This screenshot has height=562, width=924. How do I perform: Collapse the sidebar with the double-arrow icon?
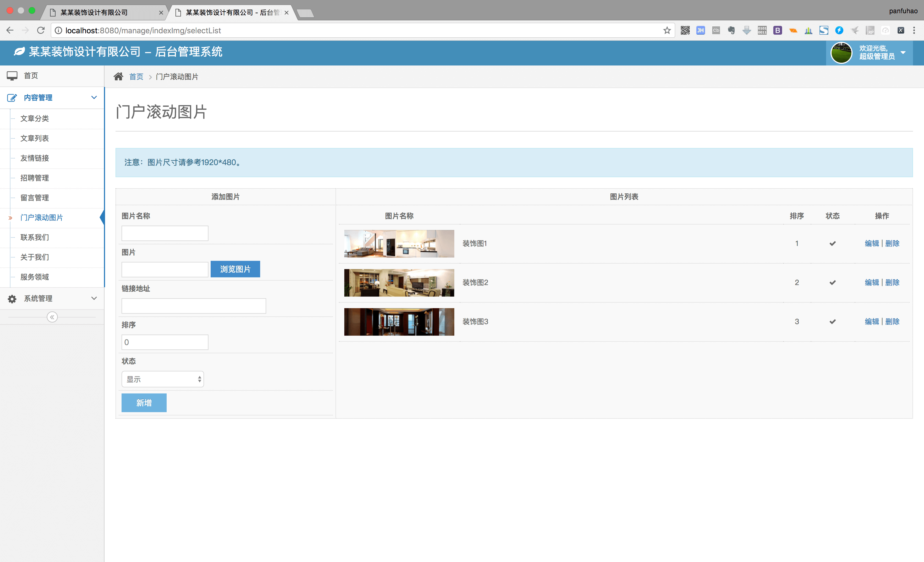52,317
